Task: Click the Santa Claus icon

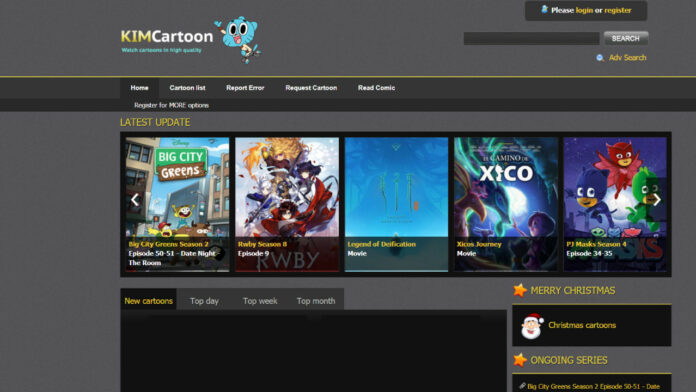Action: [x=532, y=326]
